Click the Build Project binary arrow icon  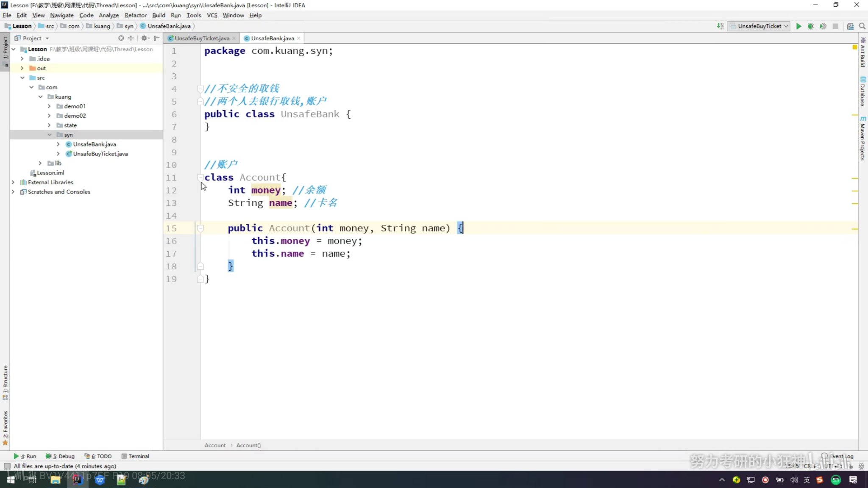[720, 26]
